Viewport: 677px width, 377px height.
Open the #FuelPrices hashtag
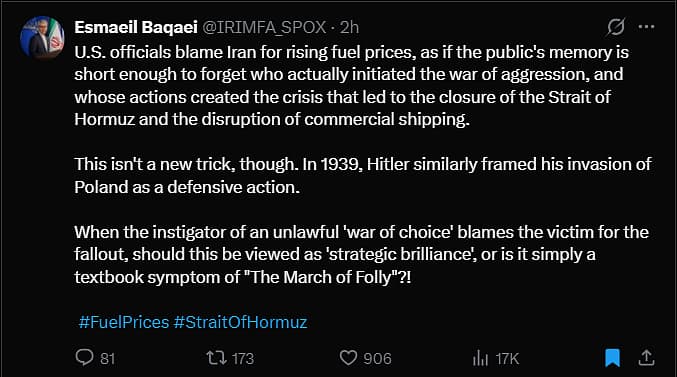tap(124, 322)
